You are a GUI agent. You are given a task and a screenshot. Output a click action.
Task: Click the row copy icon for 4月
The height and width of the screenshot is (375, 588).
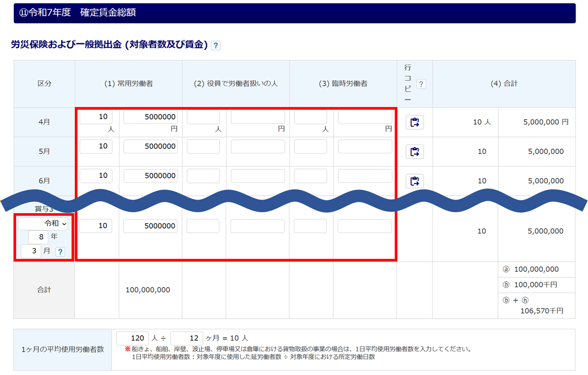coord(414,122)
